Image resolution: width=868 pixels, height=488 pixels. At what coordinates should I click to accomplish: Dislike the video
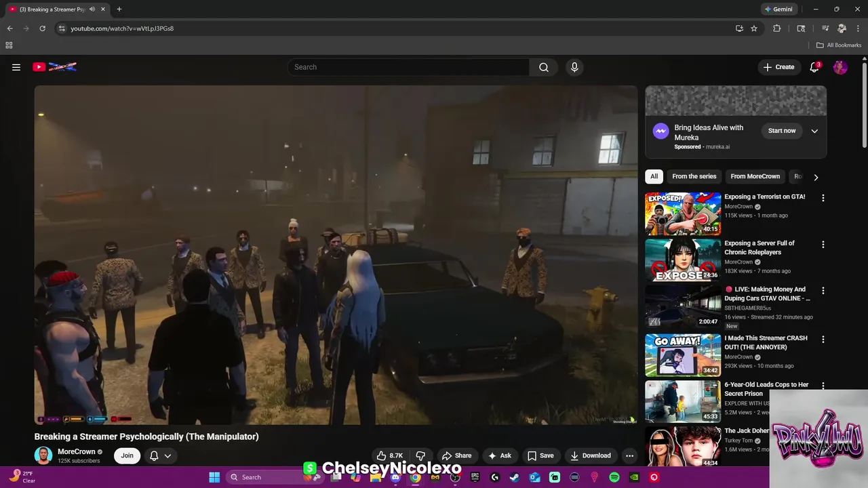point(420,455)
